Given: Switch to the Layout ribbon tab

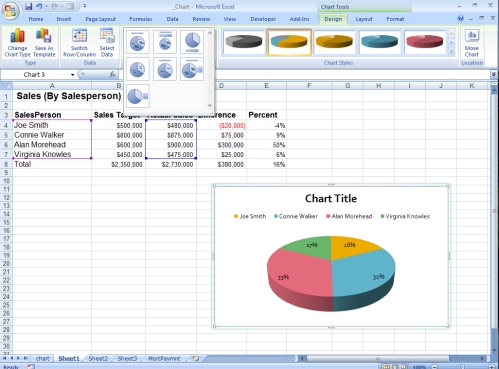Looking at the screenshot, I should pyautogui.click(x=364, y=19).
